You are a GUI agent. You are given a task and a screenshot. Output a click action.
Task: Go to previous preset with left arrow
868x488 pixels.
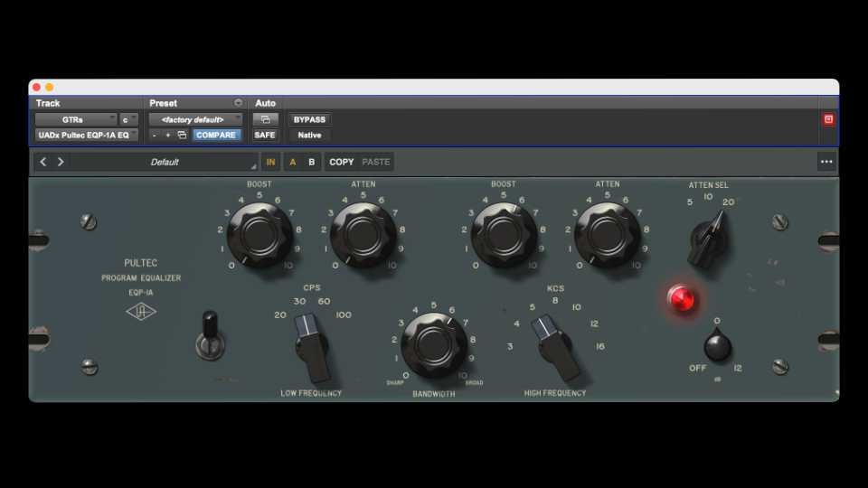coord(43,162)
